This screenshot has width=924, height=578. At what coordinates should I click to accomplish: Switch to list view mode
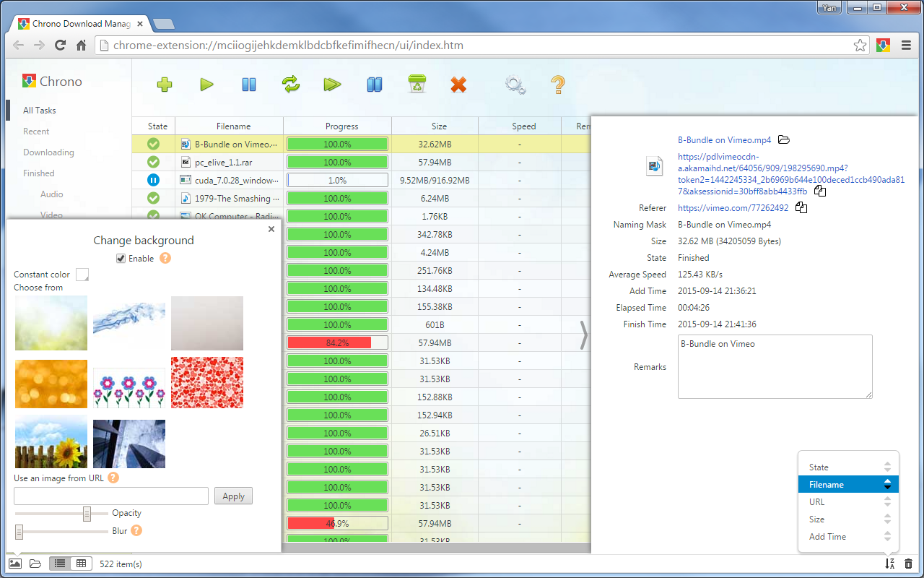pyautogui.click(x=60, y=563)
